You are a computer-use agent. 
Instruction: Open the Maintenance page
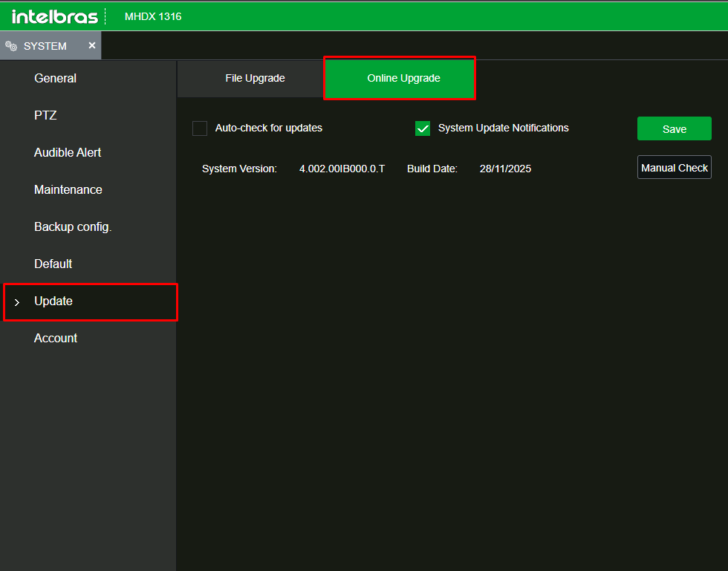[x=68, y=189]
